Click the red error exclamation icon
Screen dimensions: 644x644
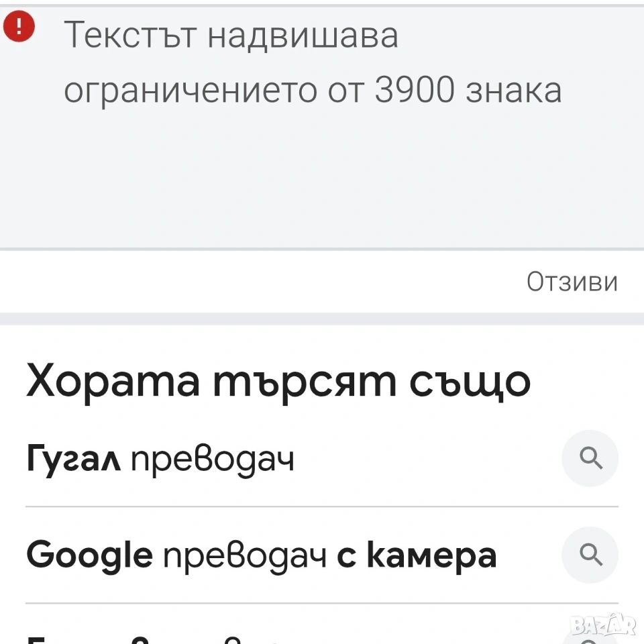[19, 28]
